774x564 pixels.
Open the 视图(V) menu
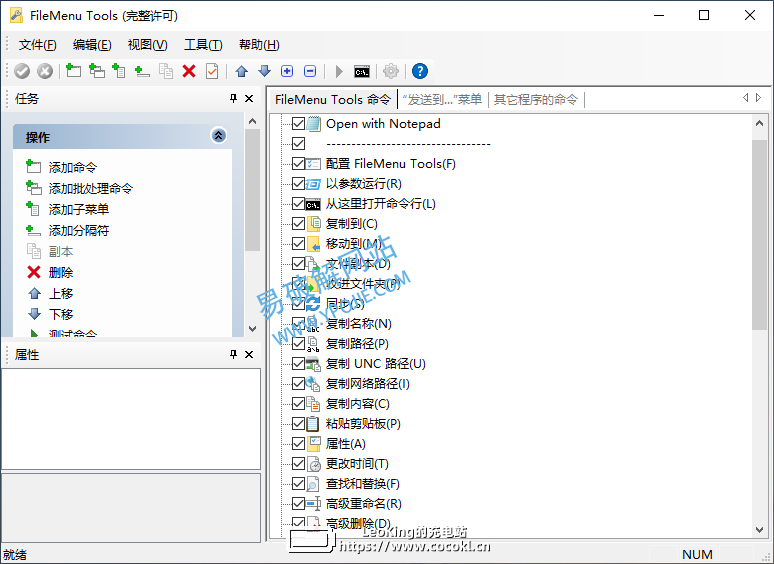click(147, 45)
